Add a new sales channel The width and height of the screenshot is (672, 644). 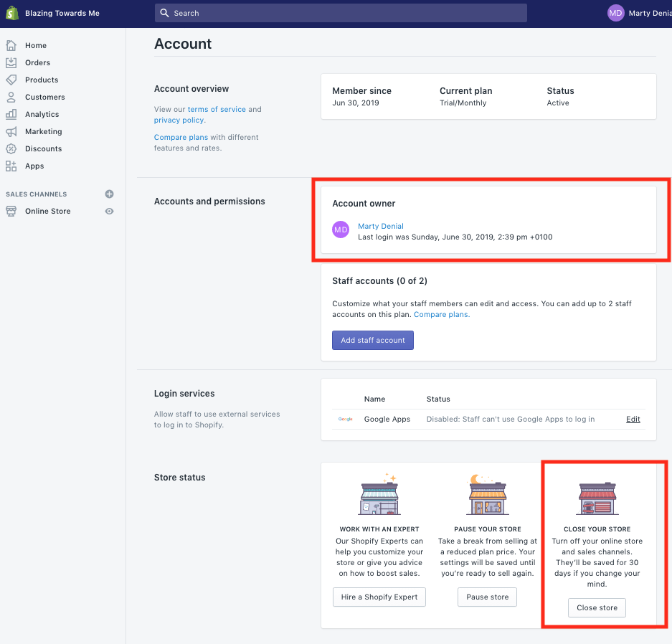(108, 194)
